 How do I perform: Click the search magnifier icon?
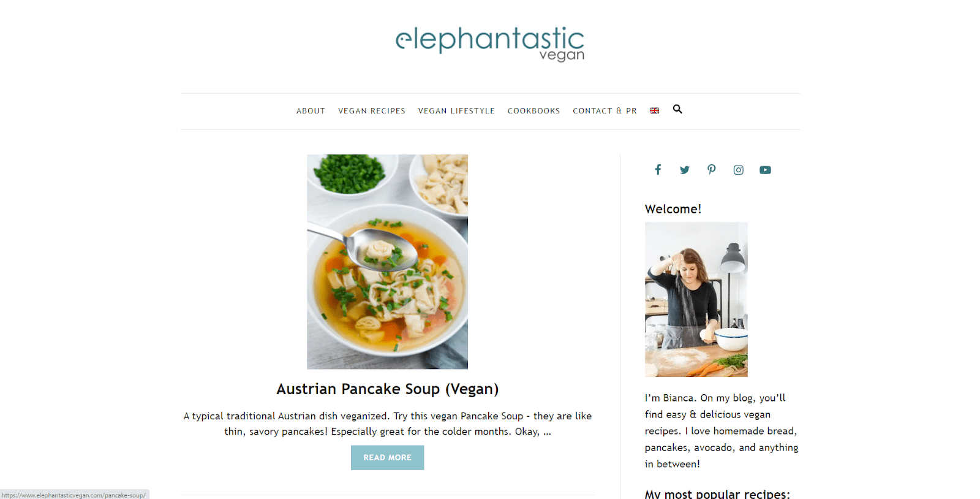677,109
